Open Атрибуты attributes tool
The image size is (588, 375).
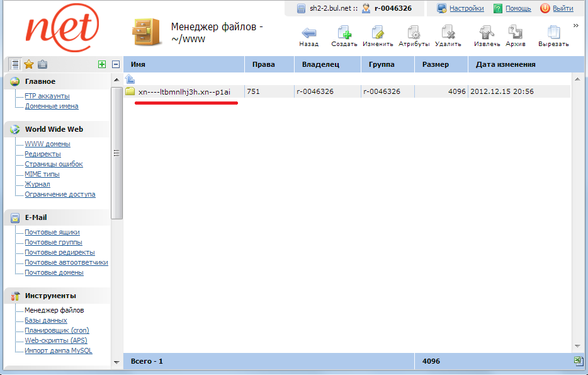tap(414, 33)
